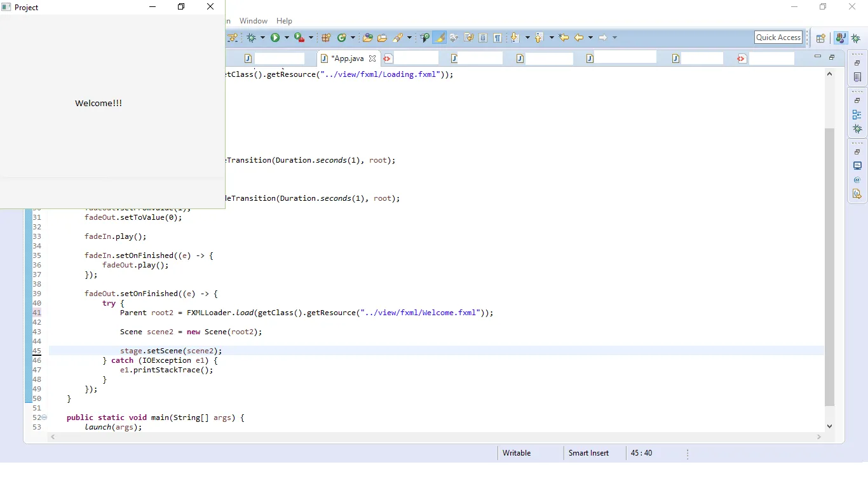The width and height of the screenshot is (868, 488).
Task: Click the New Java Class green icon
Action: coord(342,37)
